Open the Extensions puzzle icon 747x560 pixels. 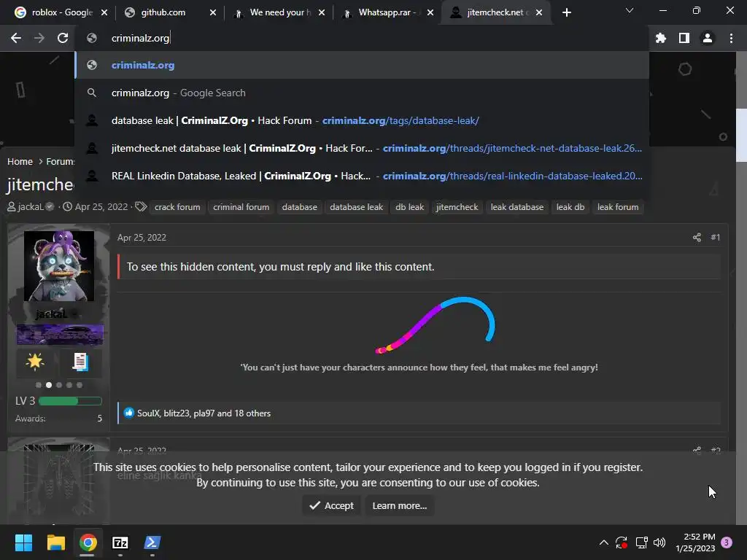[x=661, y=38]
